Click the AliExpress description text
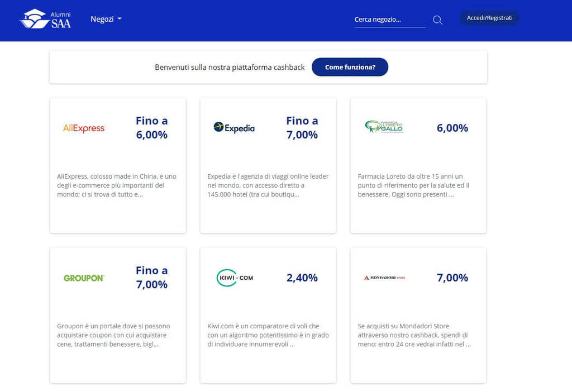The image size is (572, 392). pos(117,185)
